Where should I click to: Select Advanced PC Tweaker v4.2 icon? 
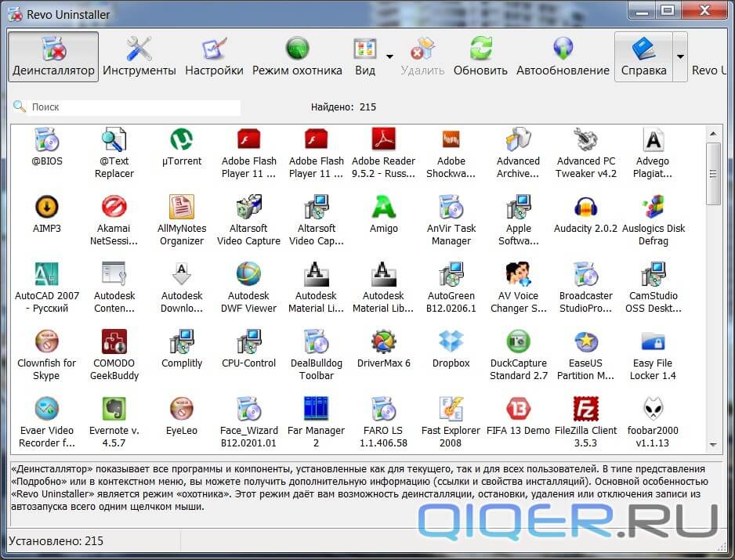tap(585, 139)
